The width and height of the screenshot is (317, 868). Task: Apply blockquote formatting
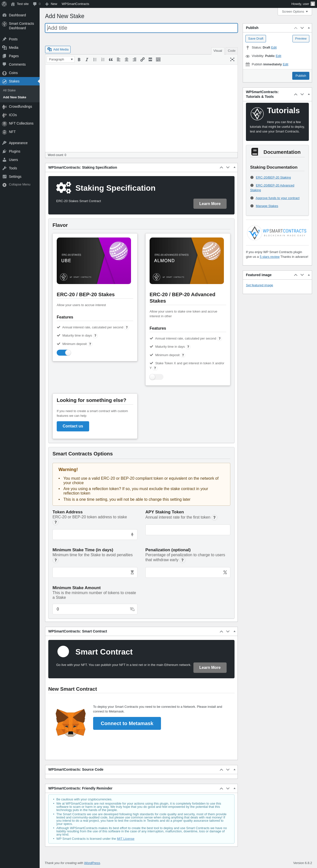coord(111,59)
